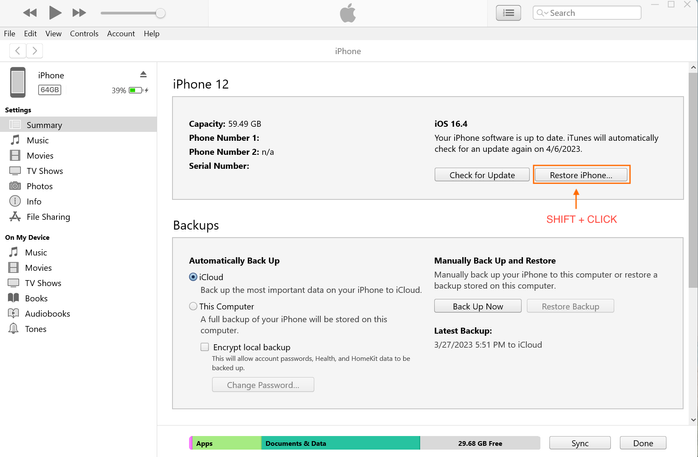Image resolution: width=698 pixels, height=457 pixels.
Task: Click the Rewind (previous track) button
Action: [30, 13]
